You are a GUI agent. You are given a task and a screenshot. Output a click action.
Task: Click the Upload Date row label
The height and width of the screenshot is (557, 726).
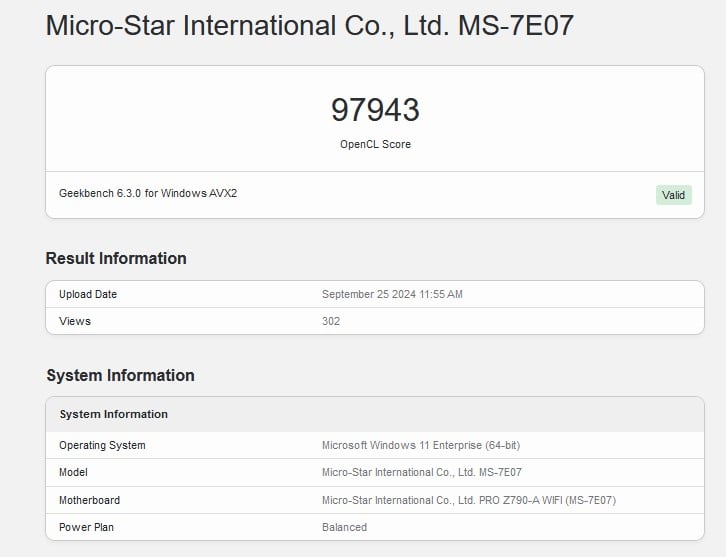tap(88, 294)
